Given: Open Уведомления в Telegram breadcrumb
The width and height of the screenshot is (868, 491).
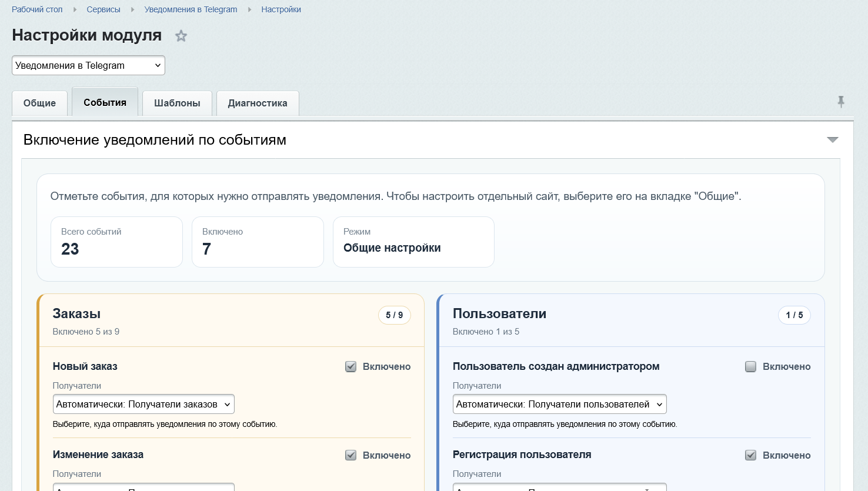Looking at the screenshot, I should click(191, 9).
